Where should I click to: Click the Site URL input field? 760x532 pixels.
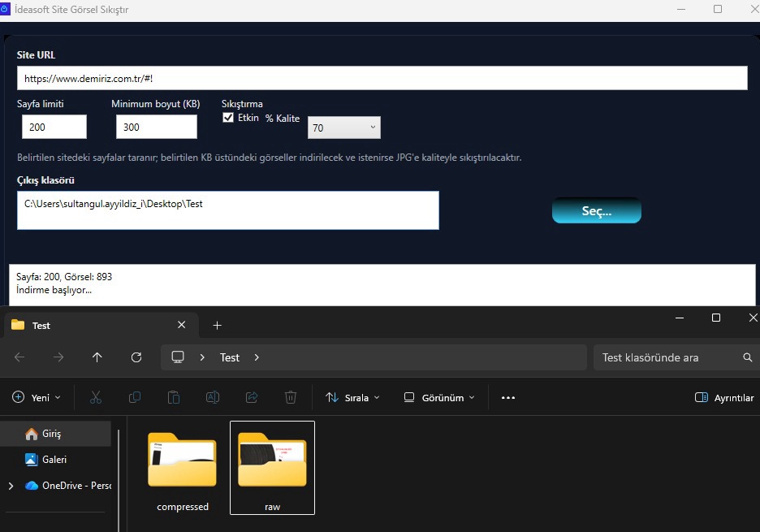(382, 79)
